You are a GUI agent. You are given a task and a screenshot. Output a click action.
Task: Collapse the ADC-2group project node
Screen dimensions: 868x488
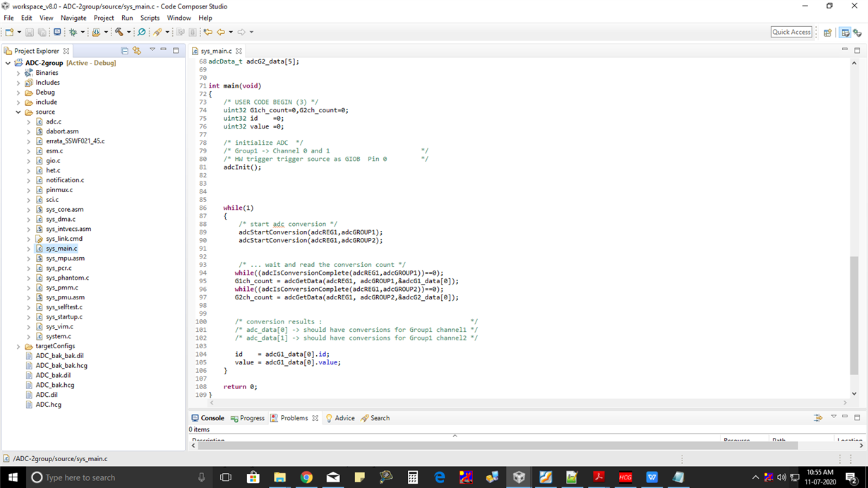point(8,63)
